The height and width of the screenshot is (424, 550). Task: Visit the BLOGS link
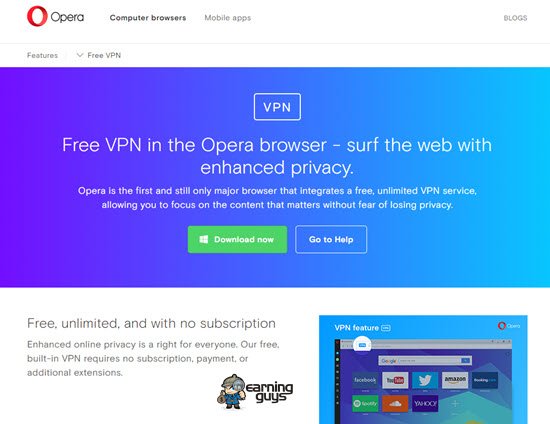coord(515,18)
